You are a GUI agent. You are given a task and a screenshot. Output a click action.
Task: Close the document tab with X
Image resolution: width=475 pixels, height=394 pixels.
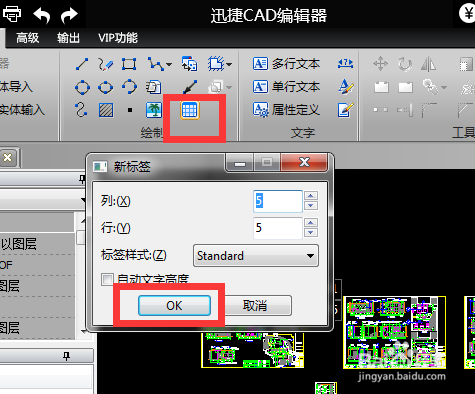point(7,157)
